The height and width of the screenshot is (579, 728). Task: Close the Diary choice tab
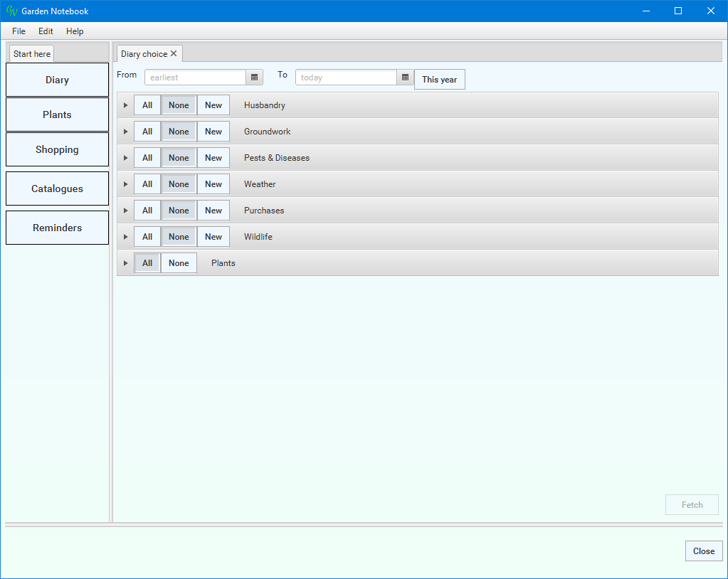coord(174,53)
